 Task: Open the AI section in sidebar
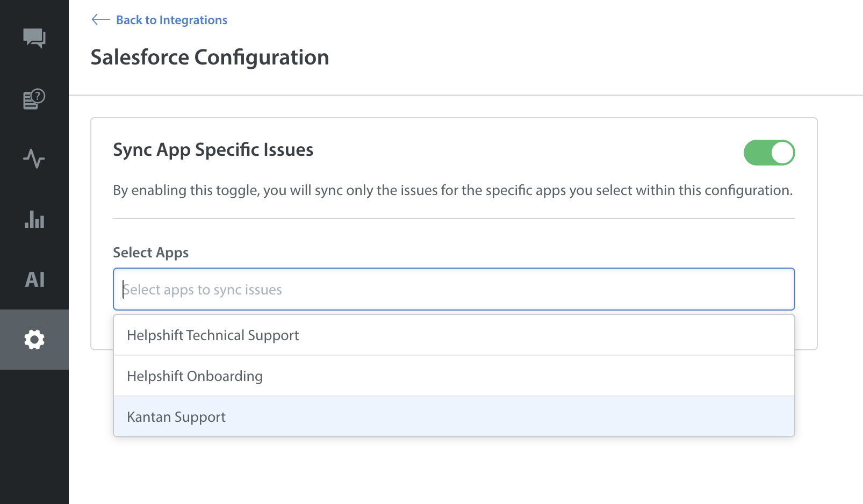point(34,279)
